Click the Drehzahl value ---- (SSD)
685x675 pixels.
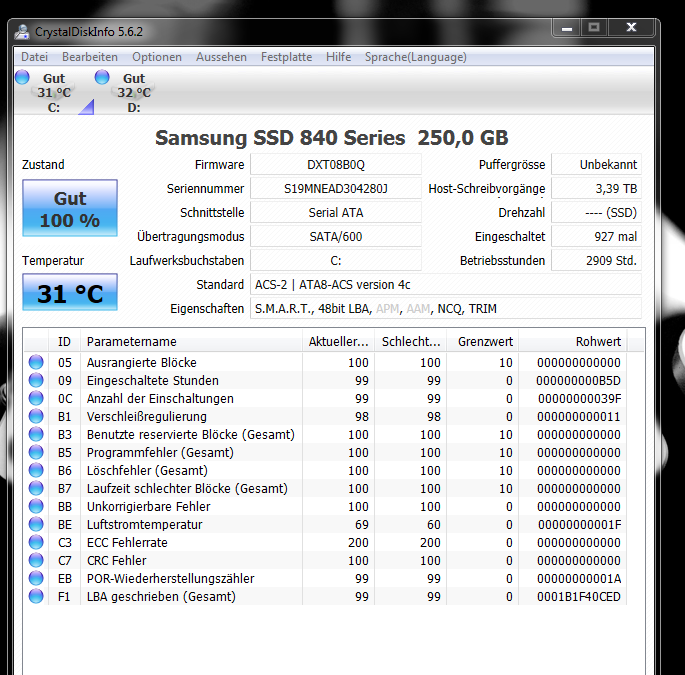click(x=596, y=213)
